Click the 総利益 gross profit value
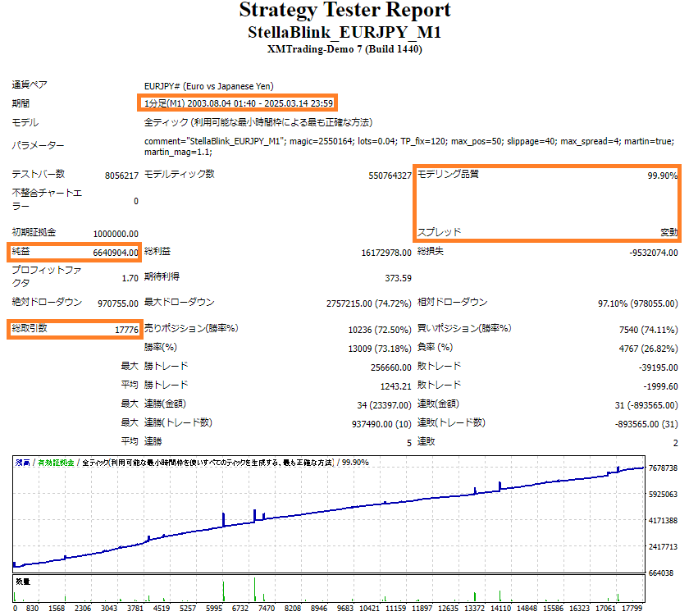Viewport: 698px width, 616px height. click(386, 253)
